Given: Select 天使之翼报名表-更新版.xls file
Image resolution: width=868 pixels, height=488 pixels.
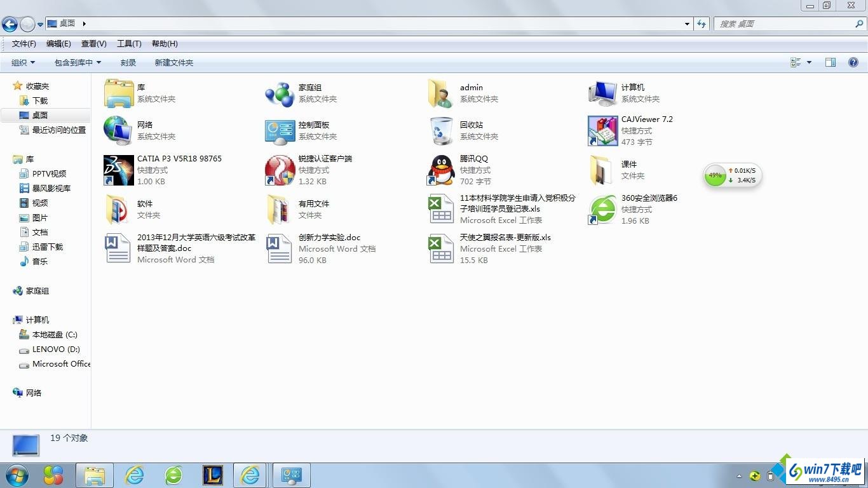Looking at the screenshot, I should coord(441,248).
